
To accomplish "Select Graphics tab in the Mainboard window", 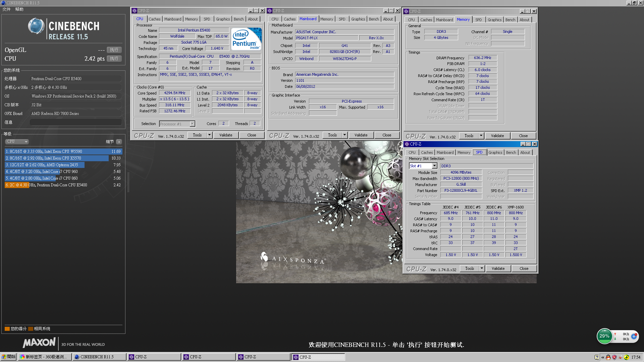I will (x=358, y=19).
